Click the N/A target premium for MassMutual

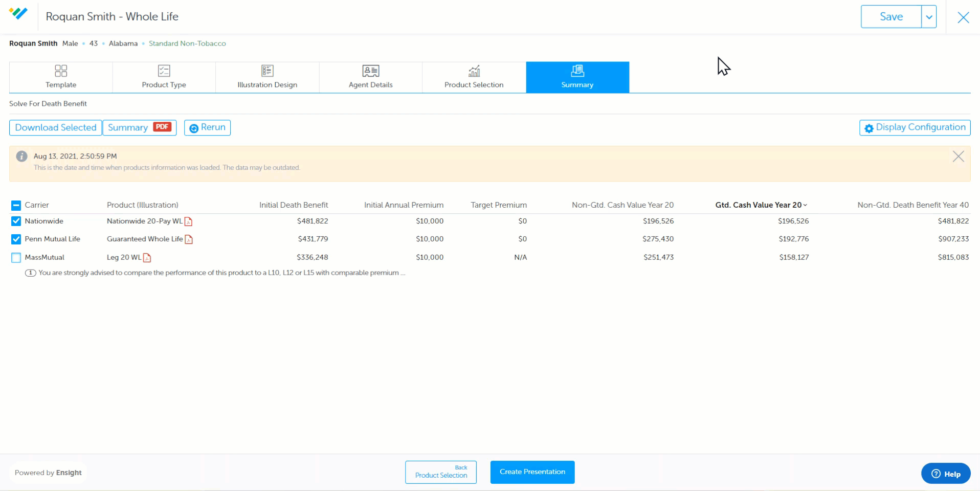point(520,257)
